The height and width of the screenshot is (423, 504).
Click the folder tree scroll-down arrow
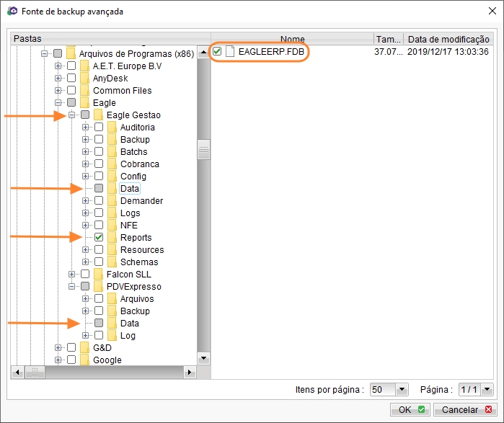203,358
